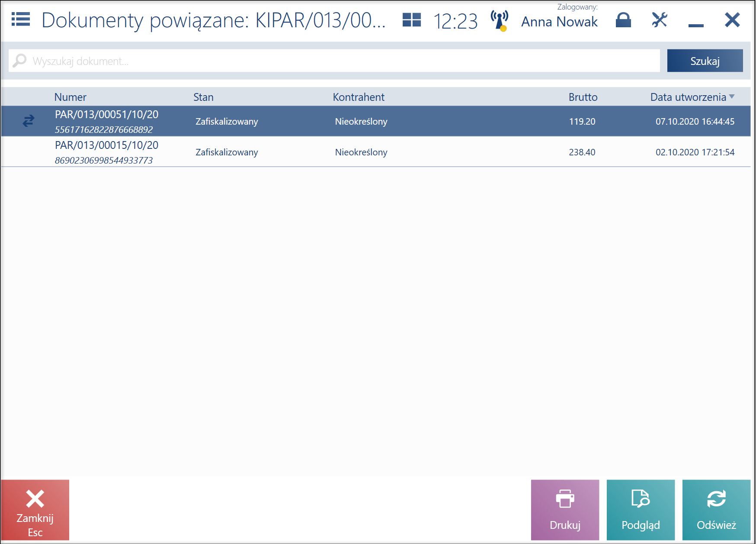Click date 02.10.2020 17:21:54
The width and height of the screenshot is (756, 544).
pos(695,152)
